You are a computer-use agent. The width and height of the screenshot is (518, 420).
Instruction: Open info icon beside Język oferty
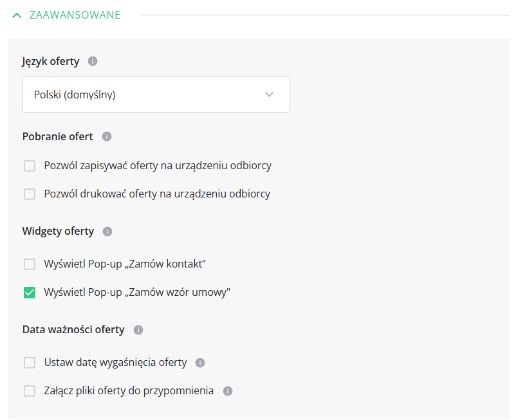tap(93, 61)
